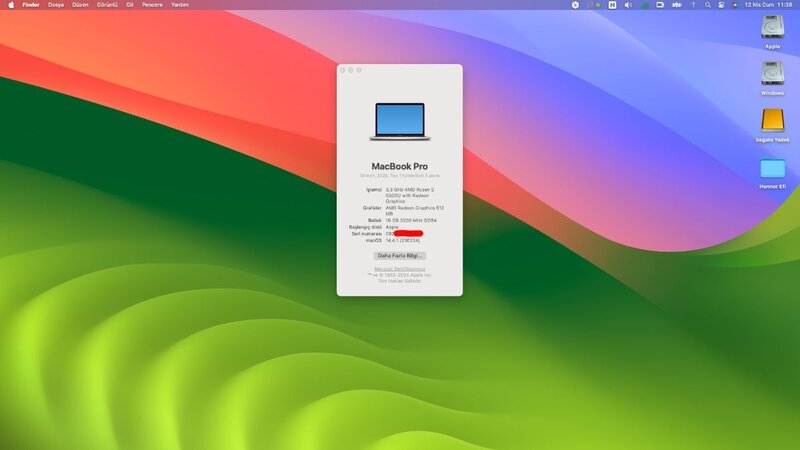Open the Düzen menu
The image size is (800, 450).
click(80, 5)
